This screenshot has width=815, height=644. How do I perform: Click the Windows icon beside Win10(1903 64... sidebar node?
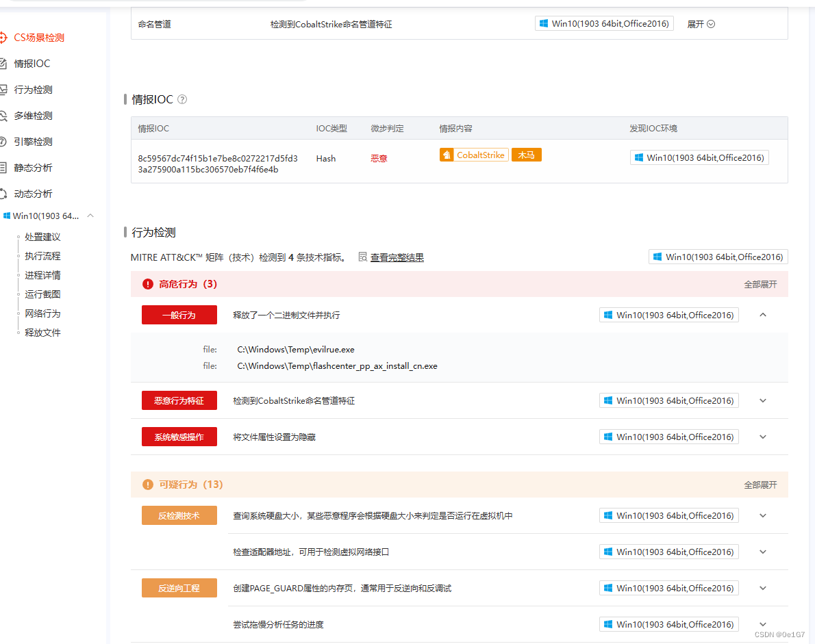click(7, 216)
